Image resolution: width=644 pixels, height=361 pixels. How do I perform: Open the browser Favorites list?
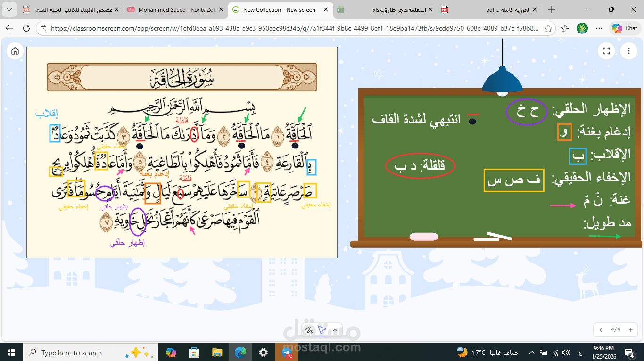(x=565, y=28)
